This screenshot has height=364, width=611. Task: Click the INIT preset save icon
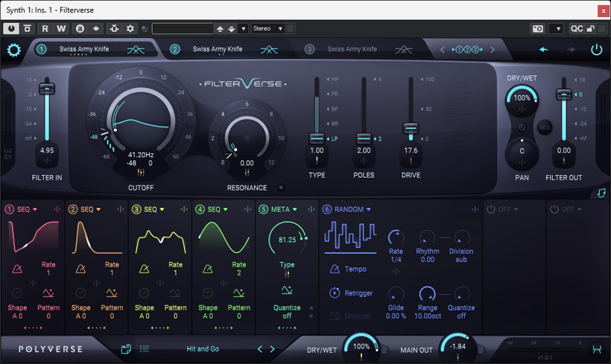point(125,349)
